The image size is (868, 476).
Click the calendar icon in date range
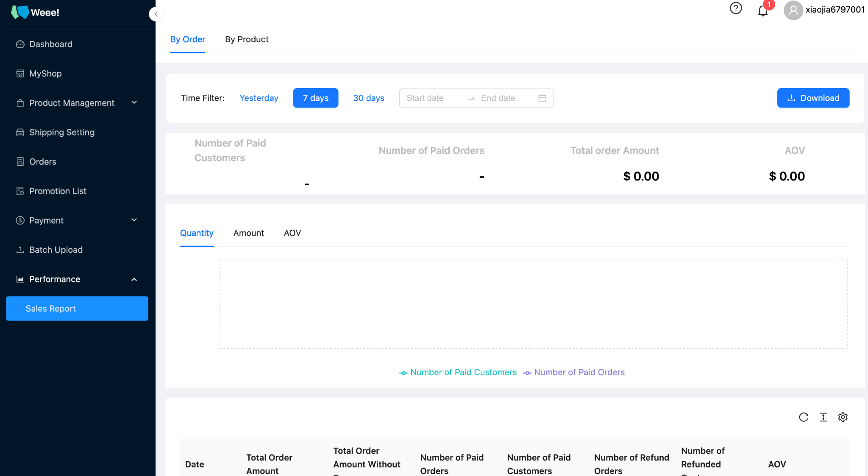coord(542,98)
